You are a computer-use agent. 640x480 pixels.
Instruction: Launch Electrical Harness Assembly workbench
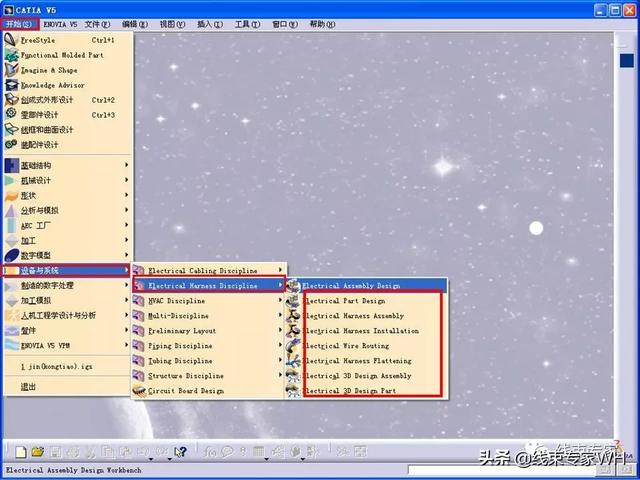tap(367, 316)
